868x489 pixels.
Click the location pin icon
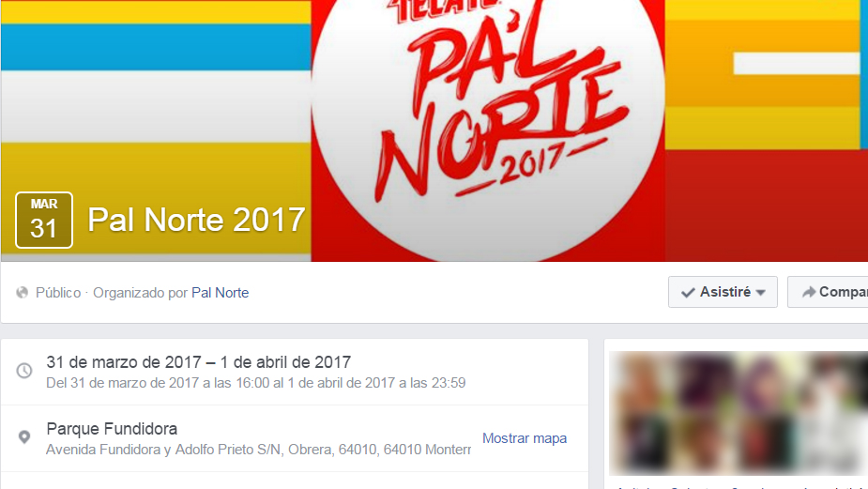pos(24,437)
